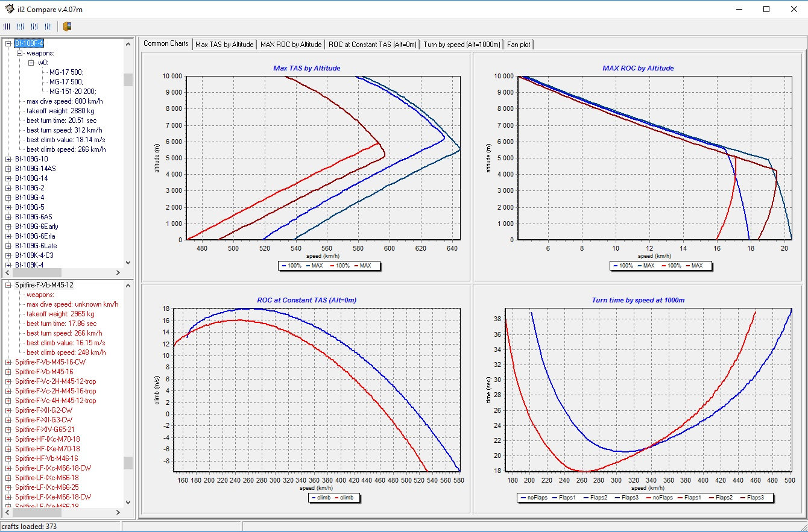Screen dimensions: 808x532
Task: Expand the Bf-109G-14AS aircraft node
Action: (x=8, y=169)
